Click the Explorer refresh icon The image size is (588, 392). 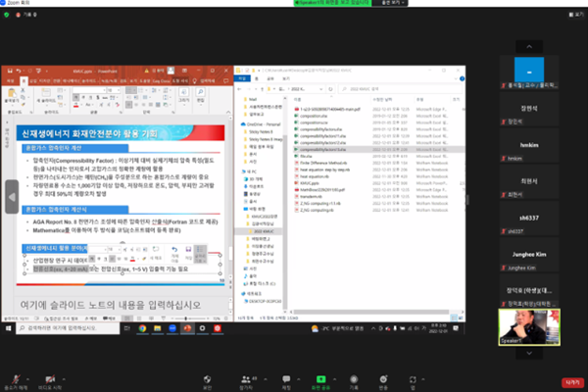330,89
